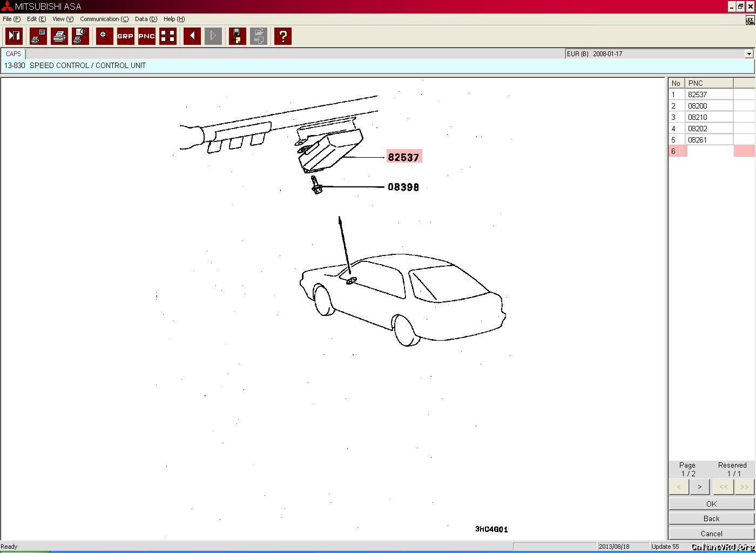756x553 pixels.
Task: Click the printer icon in toolbar
Action: click(x=59, y=36)
